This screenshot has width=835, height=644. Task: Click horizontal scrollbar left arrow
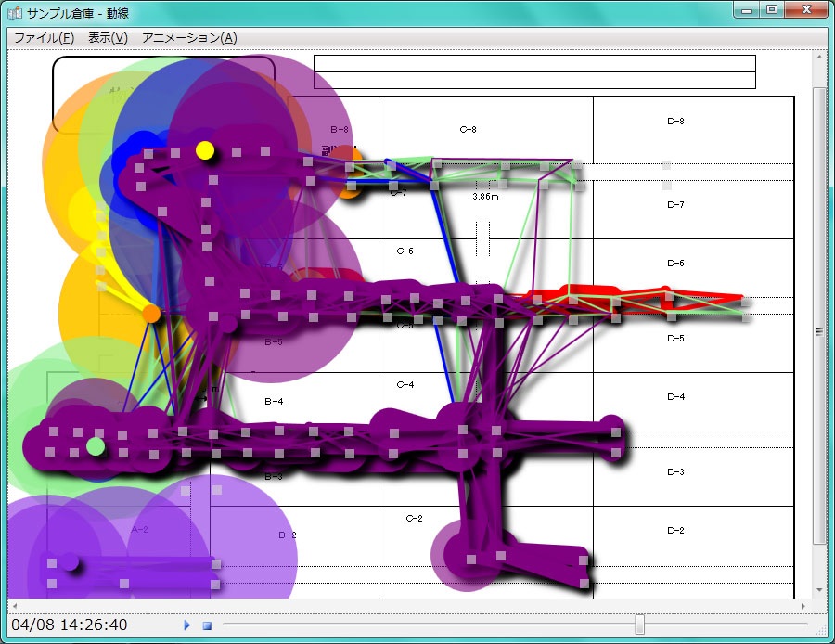16,605
